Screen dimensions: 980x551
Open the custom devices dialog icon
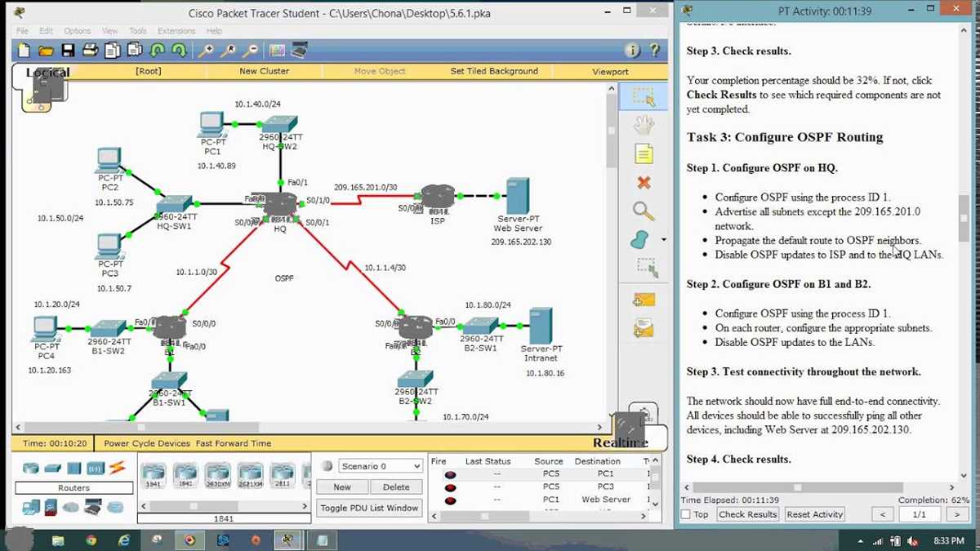click(x=300, y=51)
